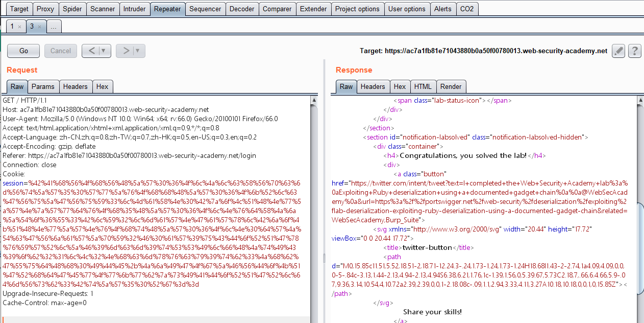This screenshot has height=323, width=644.
Task: Show request Params view
Action: (x=43, y=86)
